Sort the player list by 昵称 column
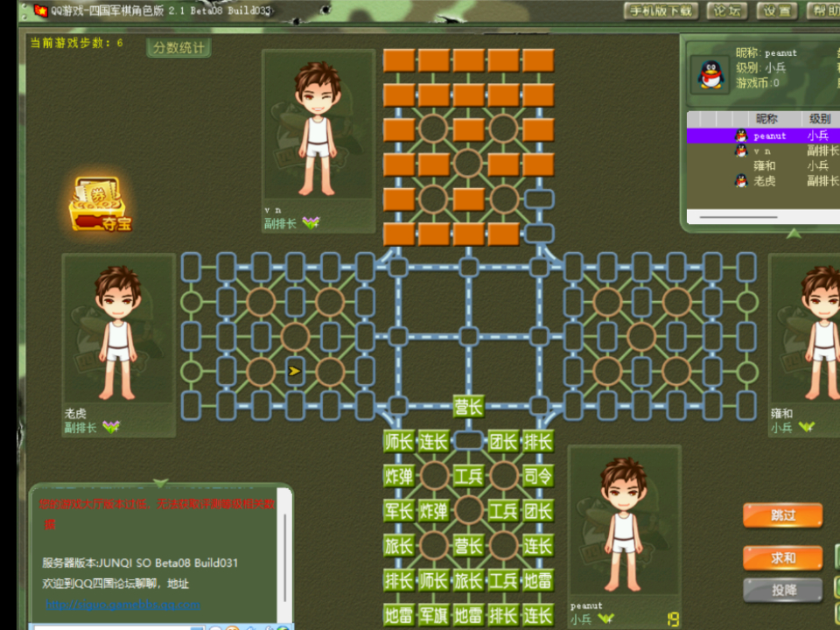This screenshot has height=630, width=840. [766, 118]
